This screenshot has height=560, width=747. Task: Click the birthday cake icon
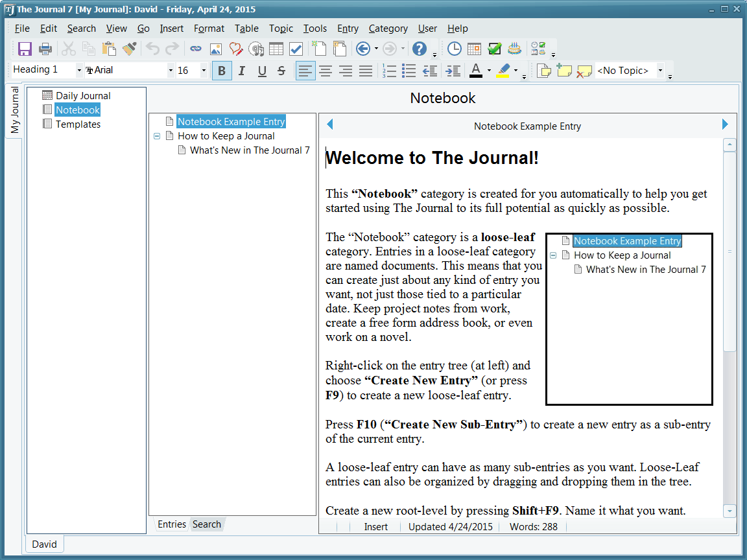(x=514, y=49)
